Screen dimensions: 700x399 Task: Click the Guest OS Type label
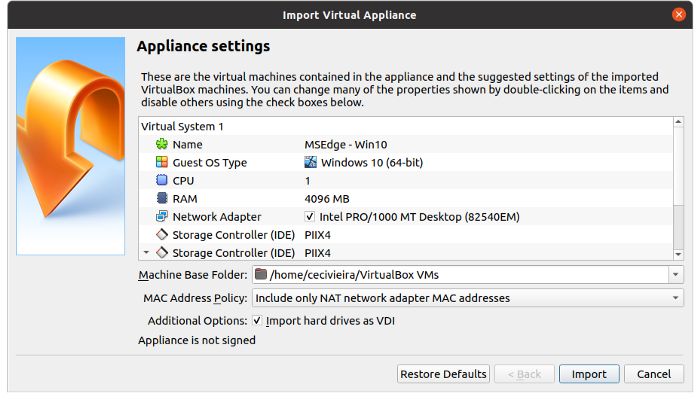click(209, 163)
